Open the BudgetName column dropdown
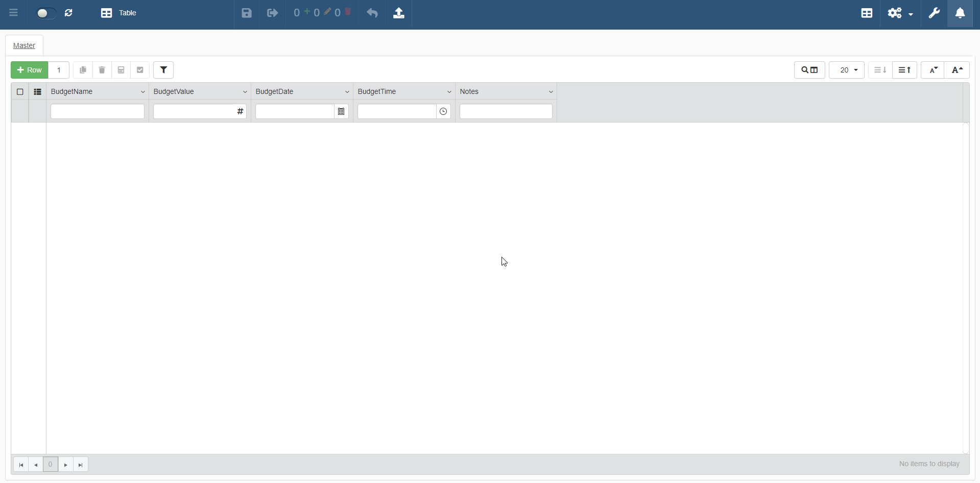 pyautogui.click(x=142, y=92)
